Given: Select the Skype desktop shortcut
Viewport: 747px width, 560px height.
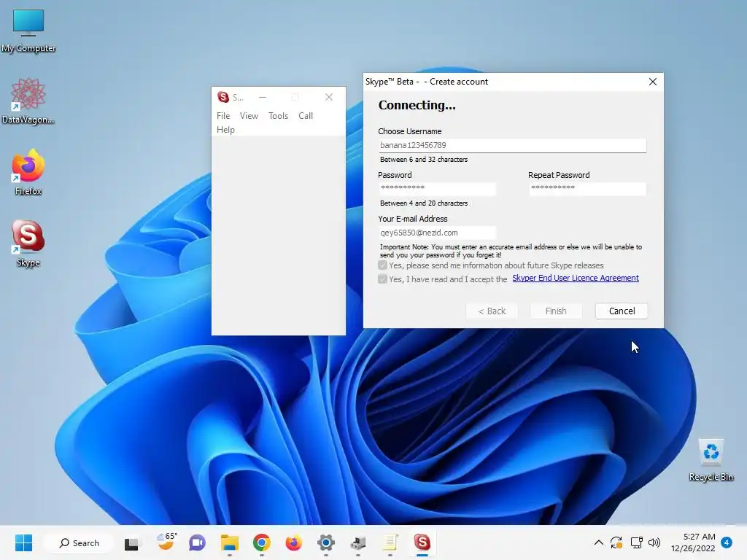Looking at the screenshot, I should pyautogui.click(x=28, y=244).
